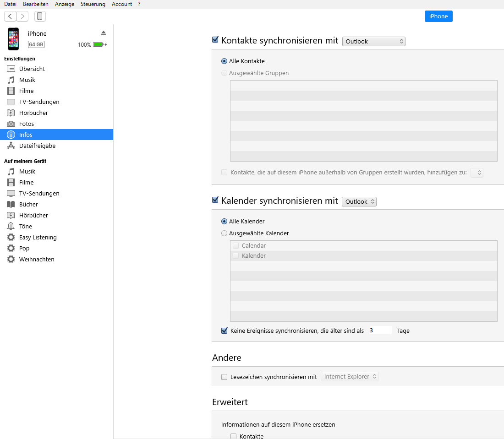Click the days input field showing 3
The image size is (504, 439).
tap(380, 331)
